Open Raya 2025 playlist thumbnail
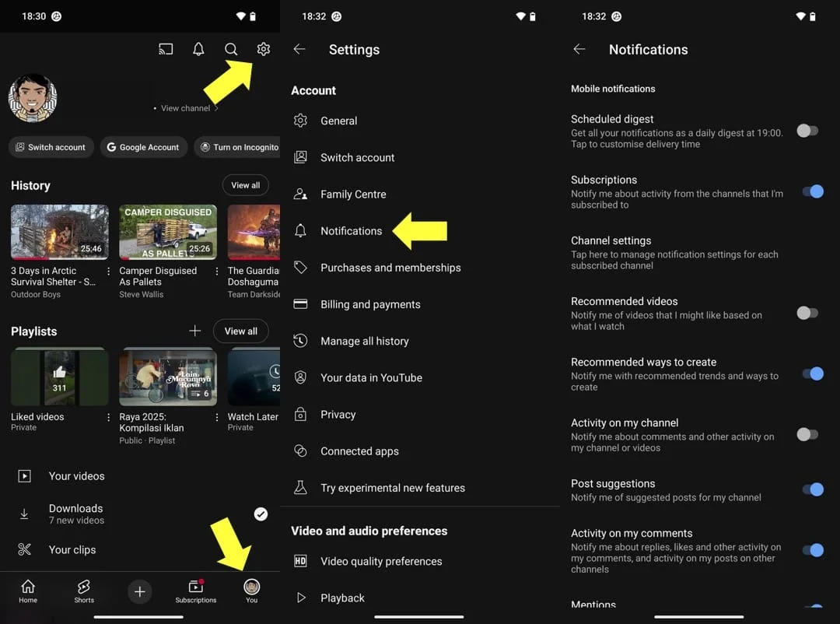The image size is (840, 624). (x=168, y=377)
